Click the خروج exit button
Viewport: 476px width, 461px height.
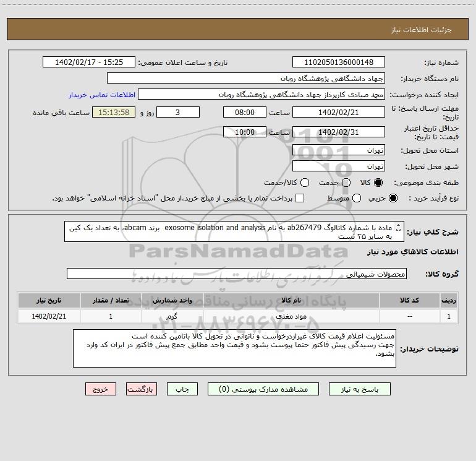[101, 389]
